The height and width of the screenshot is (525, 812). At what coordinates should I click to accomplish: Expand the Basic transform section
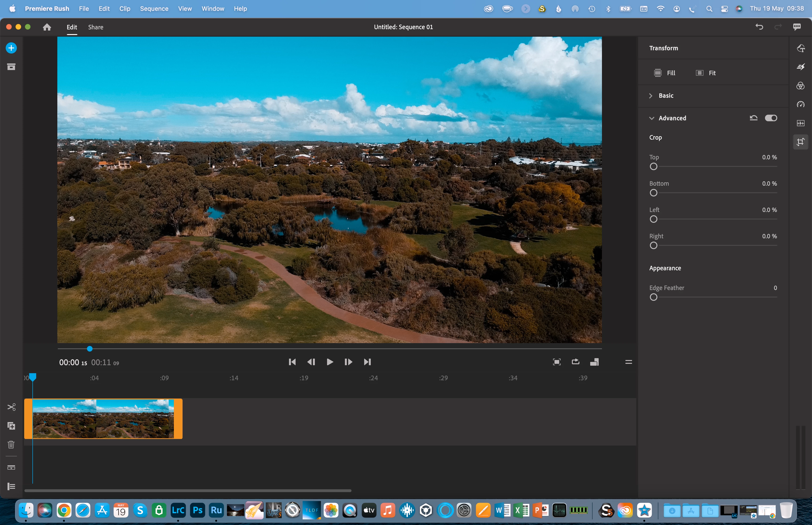651,96
